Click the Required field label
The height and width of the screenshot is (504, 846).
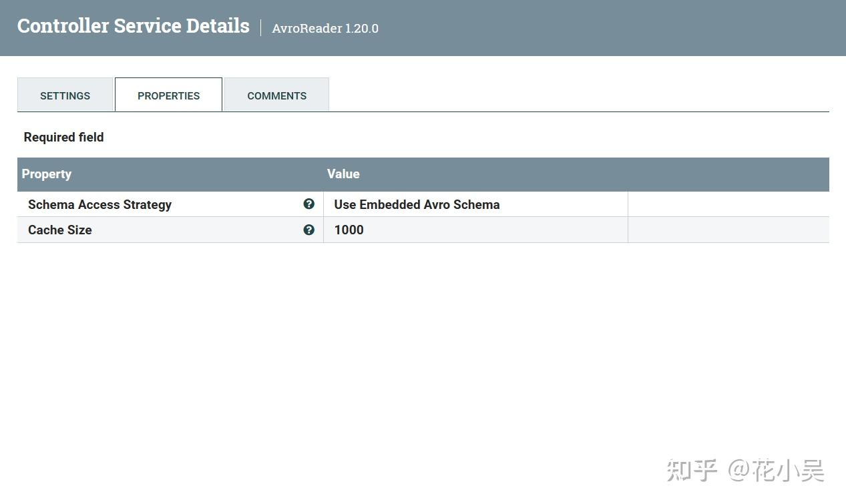(x=63, y=137)
